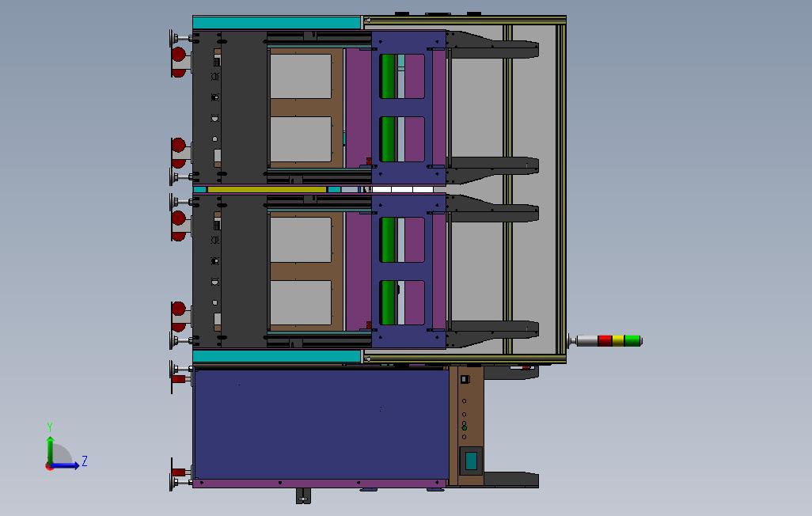
Task: Select the red segment of the signal tower light
Action: tap(605, 341)
